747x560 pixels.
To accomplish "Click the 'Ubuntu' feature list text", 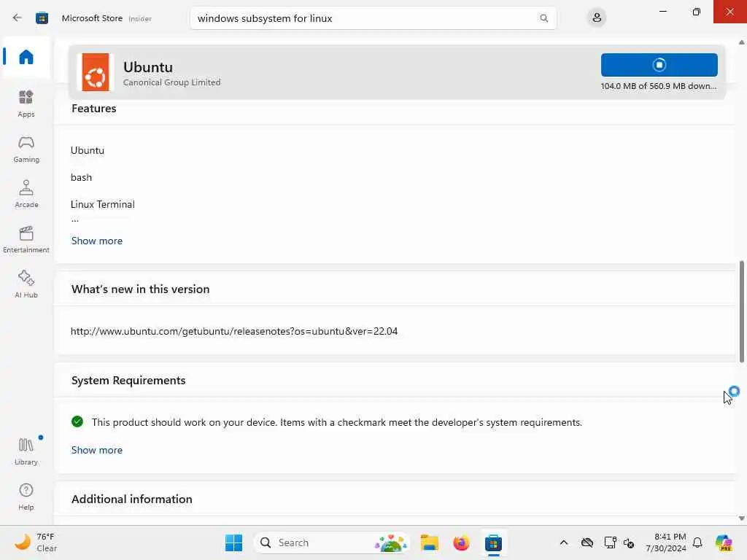I will tap(88, 150).
